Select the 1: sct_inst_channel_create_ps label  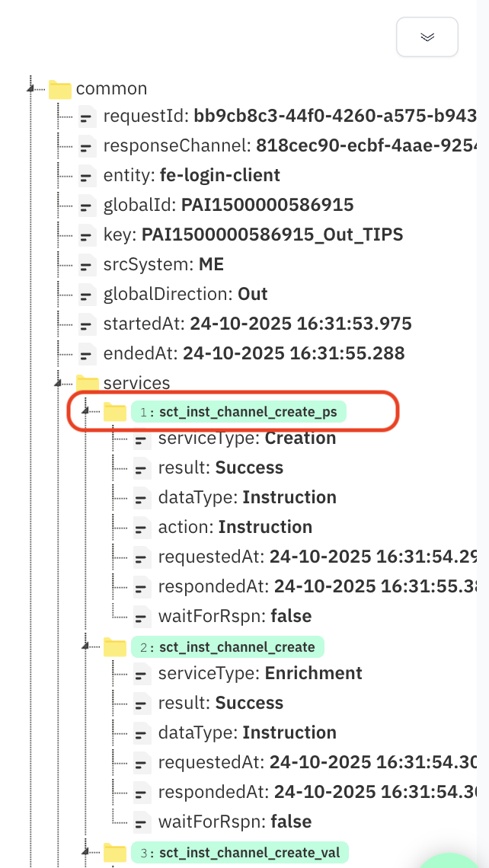pyautogui.click(x=239, y=412)
